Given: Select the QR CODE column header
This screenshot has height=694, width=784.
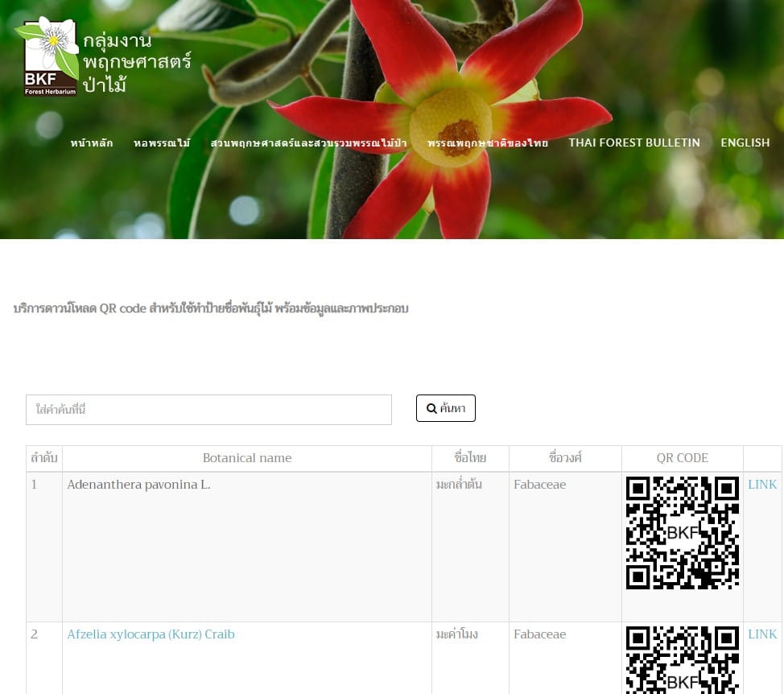Looking at the screenshot, I should [682, 458].
